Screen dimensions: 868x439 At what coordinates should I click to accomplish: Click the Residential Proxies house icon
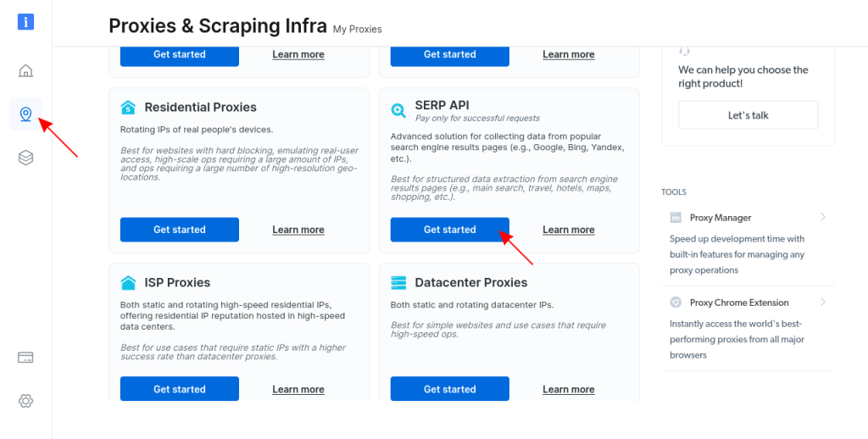click(128, 108)
